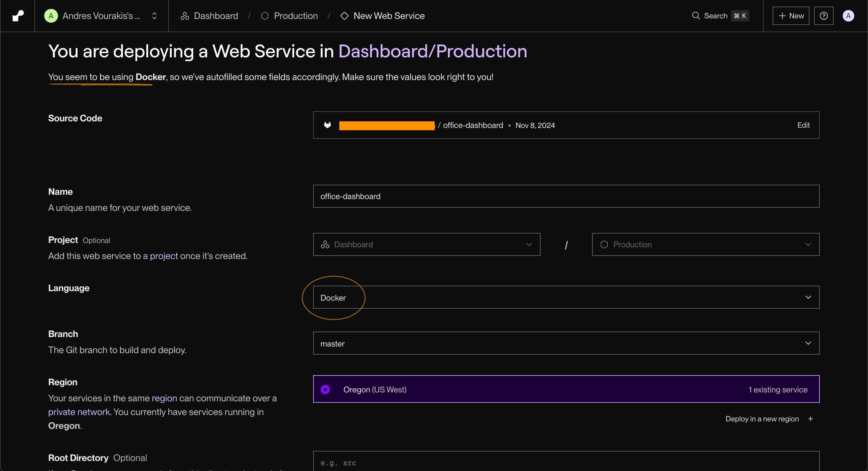Click the search magnifier icon
This screenshot has width=868, height=471.
[x=695, y=16]
